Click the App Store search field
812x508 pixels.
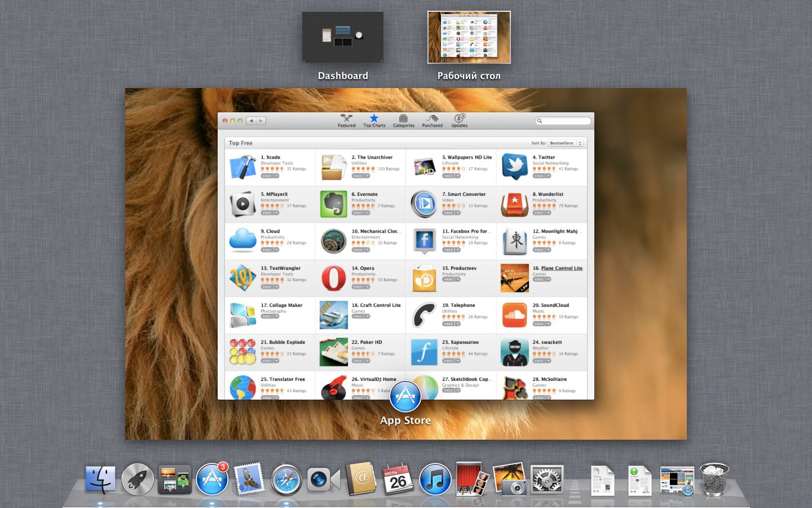tap(563, 121)
